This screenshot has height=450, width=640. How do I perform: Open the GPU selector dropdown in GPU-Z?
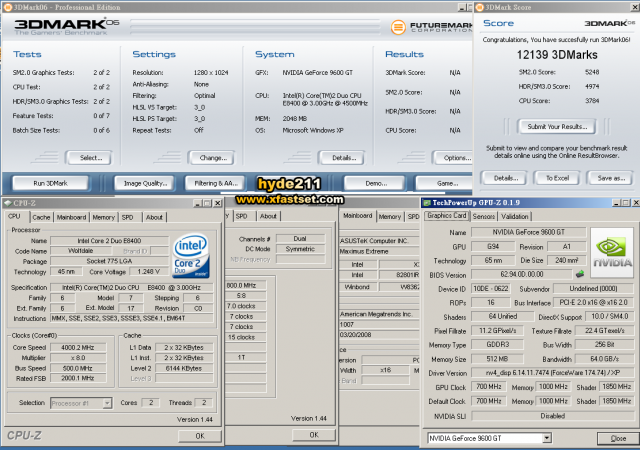(x=547, y=438)
